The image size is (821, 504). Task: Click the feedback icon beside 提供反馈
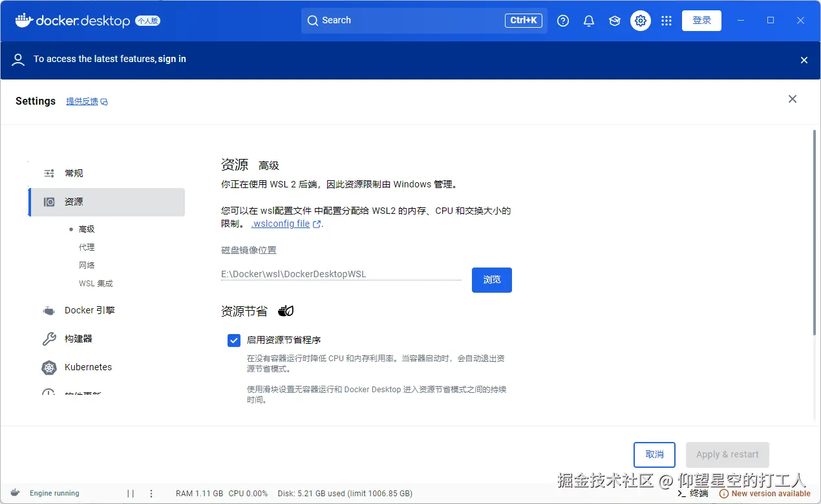coord(104,102)
